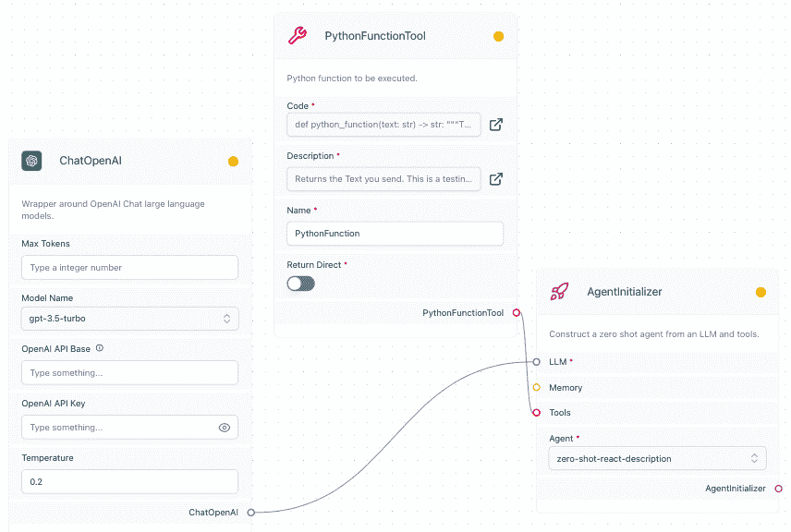Click the Code field with python_function text
Image resolution: width=791 pixels, height=532 pixels.
(383, 125)
